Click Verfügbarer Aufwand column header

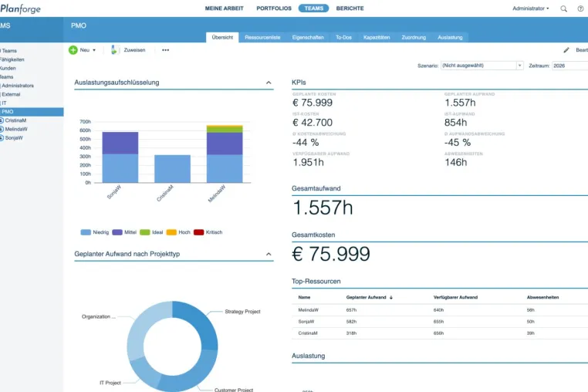coord(455,297)
